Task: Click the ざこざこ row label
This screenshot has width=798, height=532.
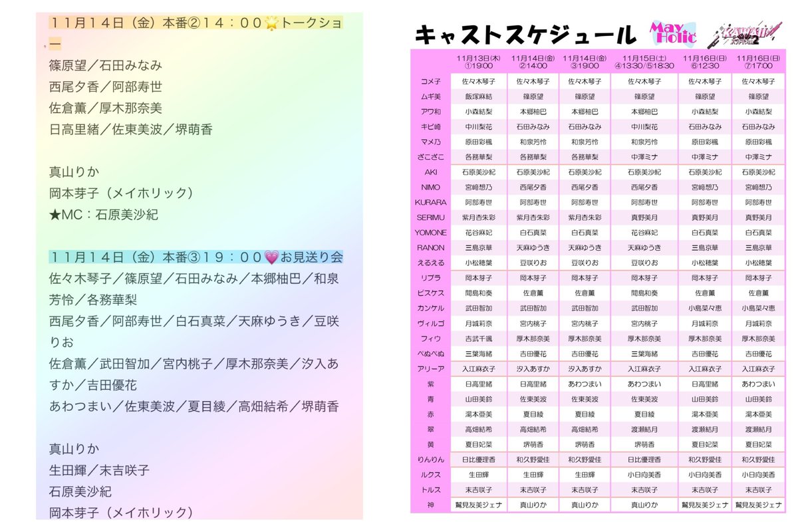Action: tap(431, 157)
